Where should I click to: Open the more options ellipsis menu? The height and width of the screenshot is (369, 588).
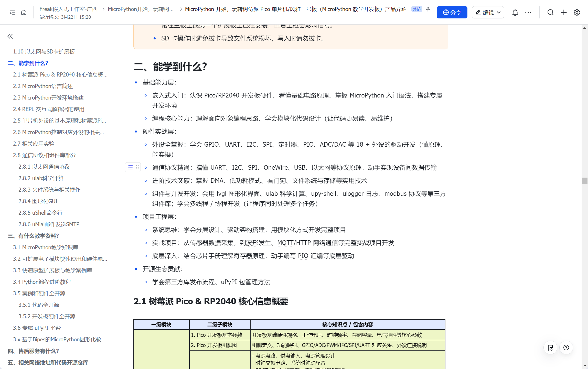point(528,12)
